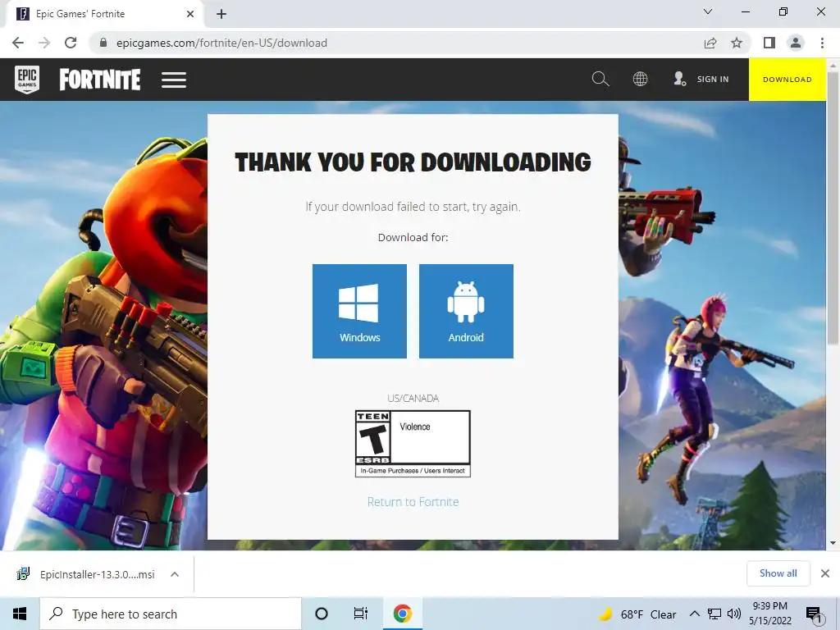Click the Sign In user icon

click(679, 80)
